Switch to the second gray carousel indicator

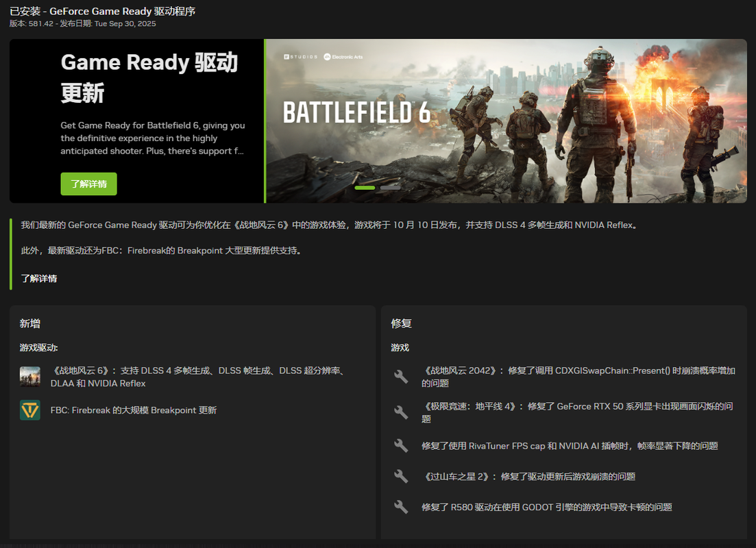coord(390,188)
